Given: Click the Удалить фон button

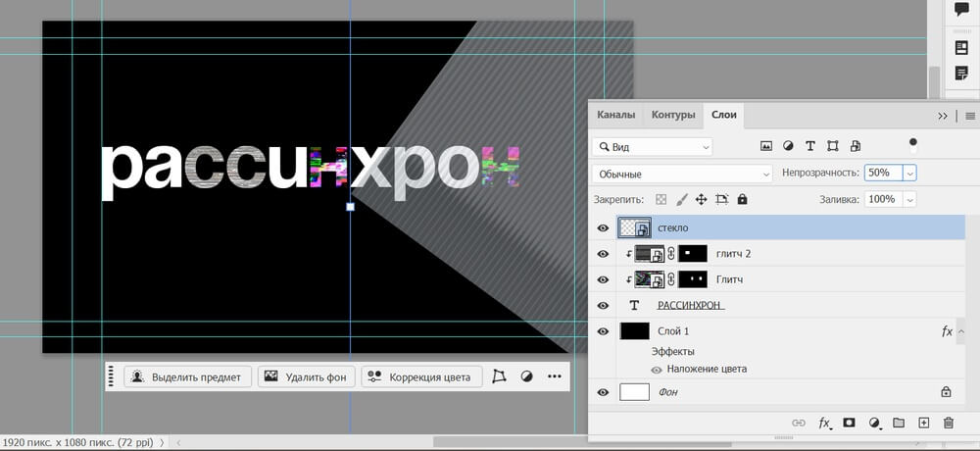Looking at the screenshot, I should [305, 376].
